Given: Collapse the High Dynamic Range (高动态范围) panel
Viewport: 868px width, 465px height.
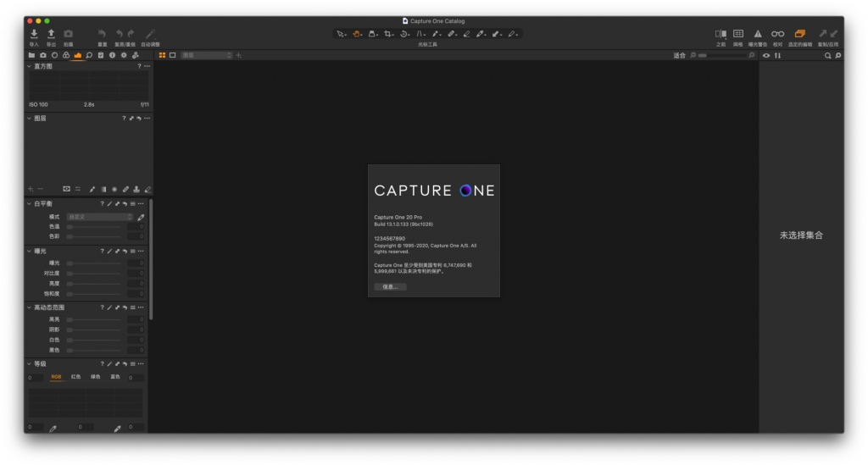Looking at the screenshot, I should 30,307.
